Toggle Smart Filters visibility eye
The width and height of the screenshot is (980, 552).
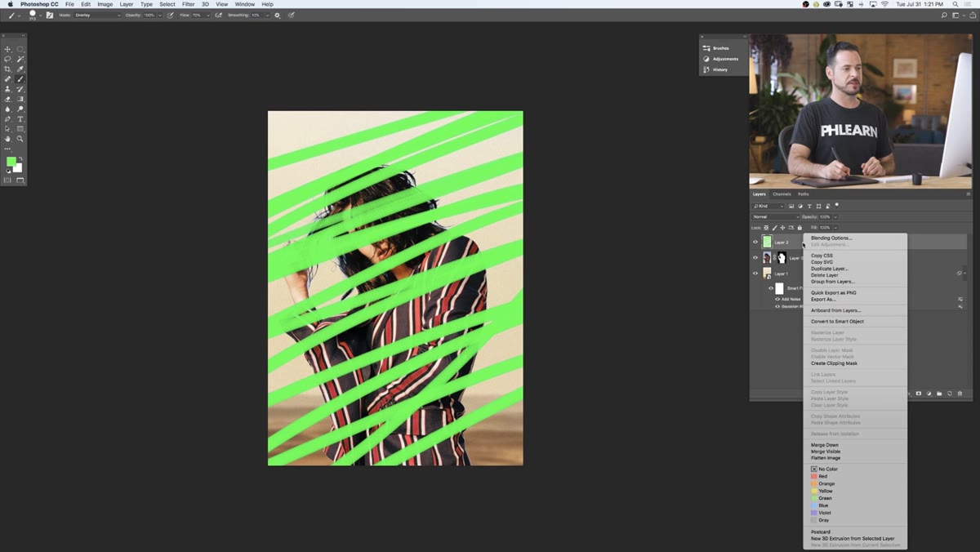click(770, 288)
